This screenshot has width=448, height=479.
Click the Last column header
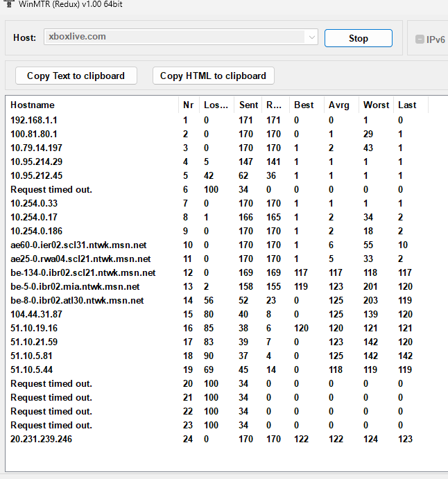(407, 105)
